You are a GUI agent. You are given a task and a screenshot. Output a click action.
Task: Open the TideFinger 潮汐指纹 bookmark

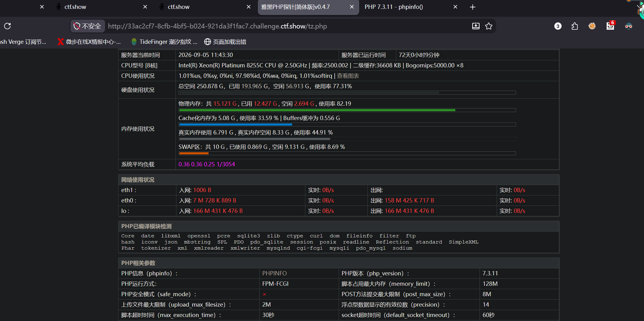pos(164,42)
